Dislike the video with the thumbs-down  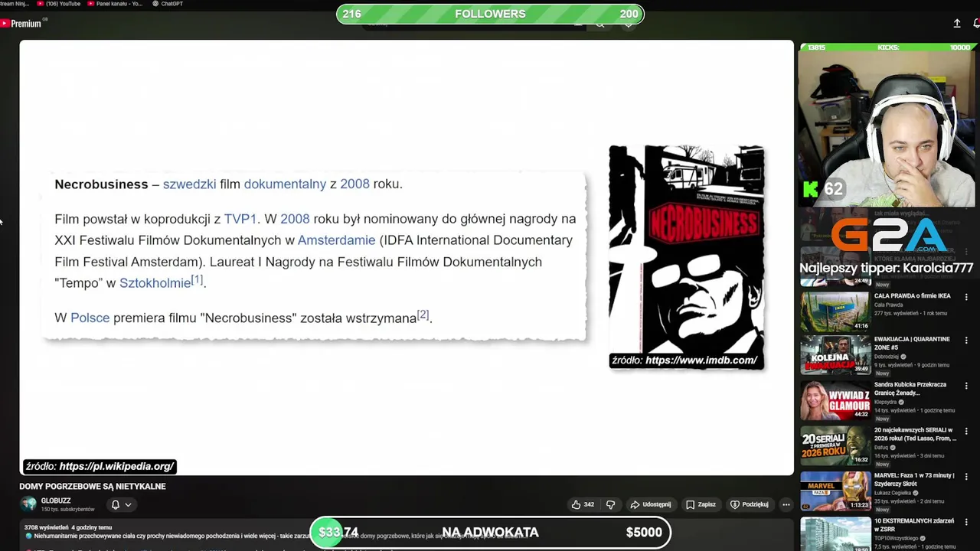click(x=610, y=505)
